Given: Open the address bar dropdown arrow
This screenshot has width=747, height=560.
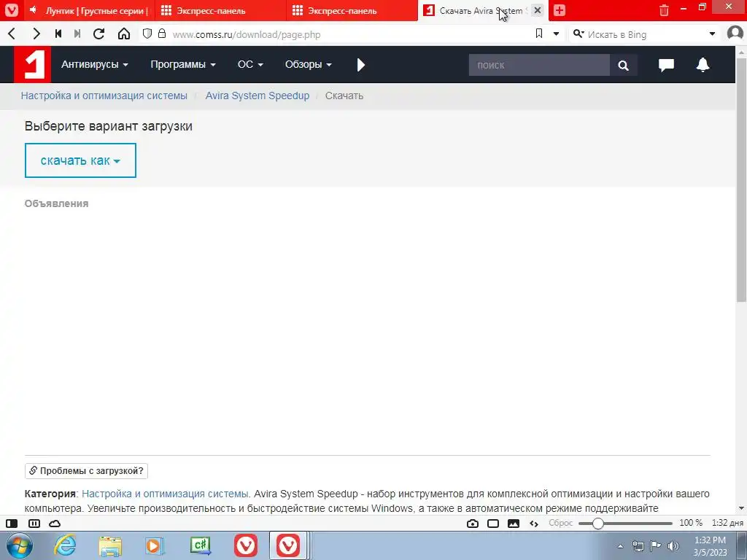Looking at the screenshot, I should coord(556,34).
